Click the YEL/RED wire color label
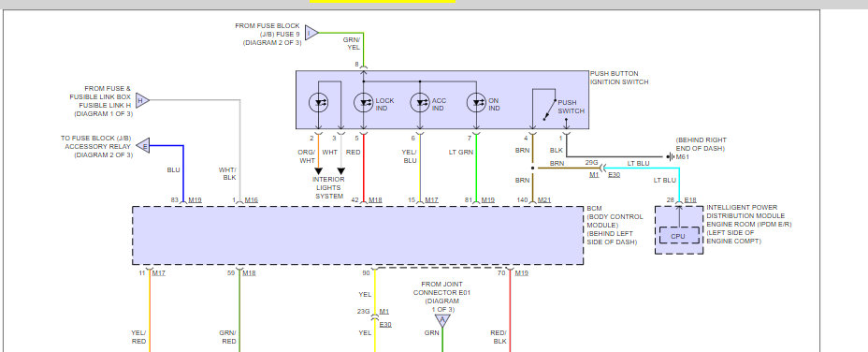 click(138, 337)
